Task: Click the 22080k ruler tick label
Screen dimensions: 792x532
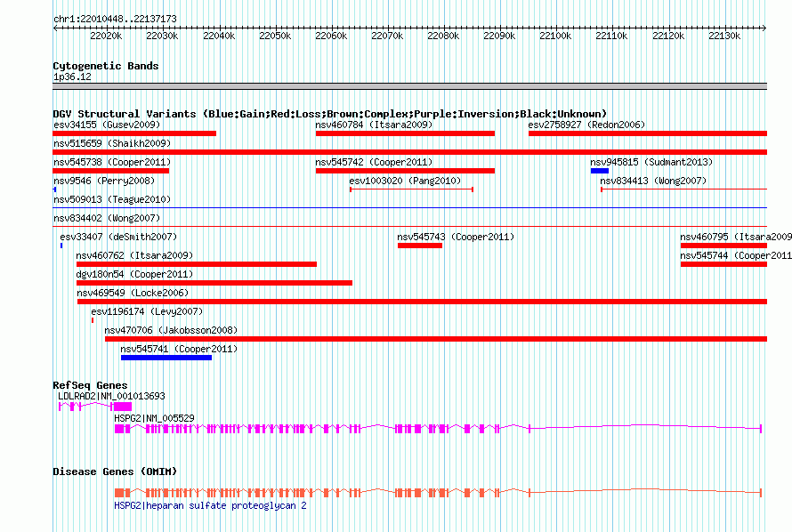Action: (443, 36)
